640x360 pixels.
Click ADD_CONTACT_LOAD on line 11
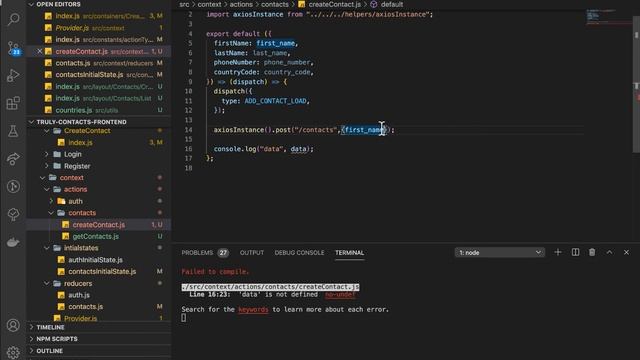pos(275,101)
